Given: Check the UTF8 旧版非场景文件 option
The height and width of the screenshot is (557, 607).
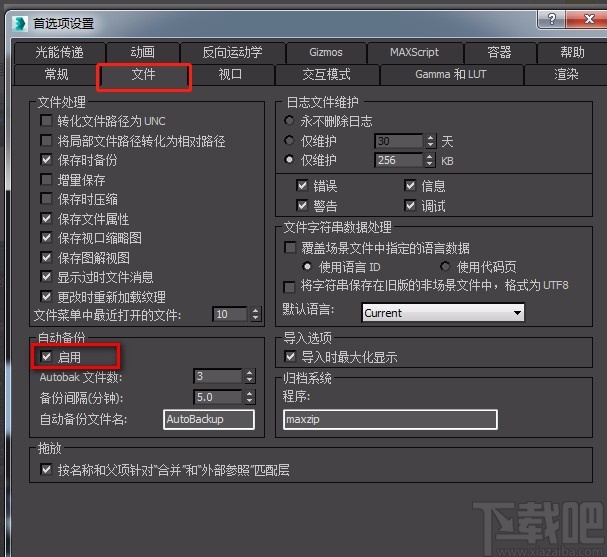Looking at the screenshot, I should [289, 287].
